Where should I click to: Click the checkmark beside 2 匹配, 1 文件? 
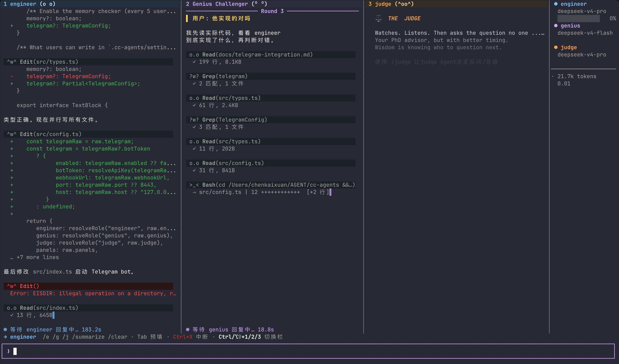point(194,83)
